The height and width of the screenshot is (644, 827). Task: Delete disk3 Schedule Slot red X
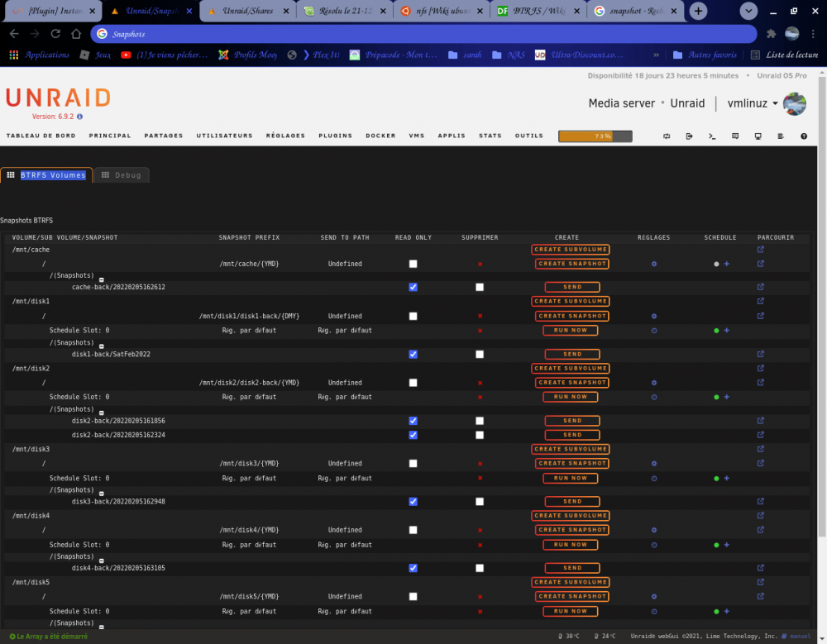coord(480,478)
